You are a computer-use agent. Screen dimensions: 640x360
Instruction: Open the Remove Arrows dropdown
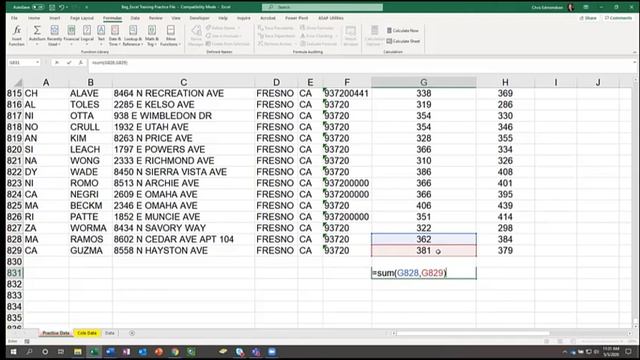coord(276,44)
